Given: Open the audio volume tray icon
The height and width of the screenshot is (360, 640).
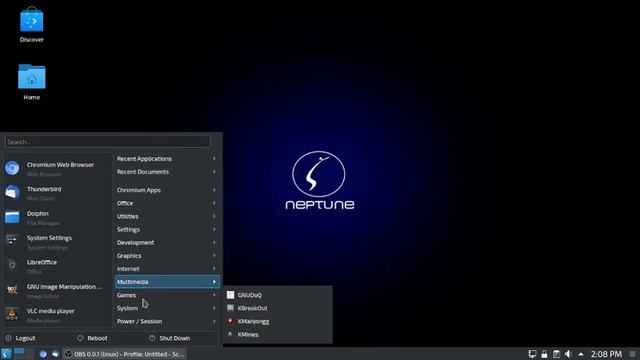Looking at the screenshot, I should (x=568, y=354).
